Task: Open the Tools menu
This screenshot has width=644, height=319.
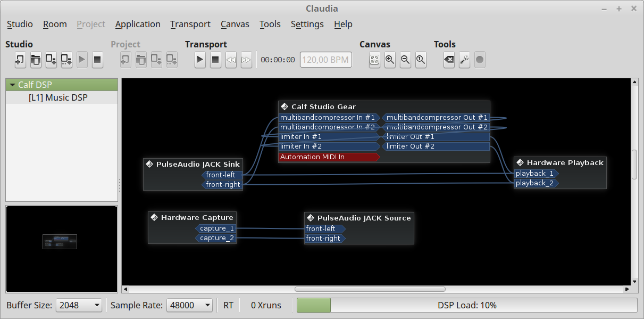Action: [270, 24]
